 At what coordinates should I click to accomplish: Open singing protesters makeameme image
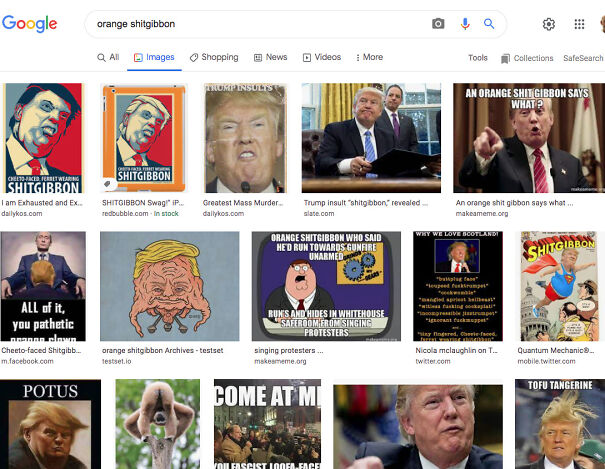tap(326, 286)
